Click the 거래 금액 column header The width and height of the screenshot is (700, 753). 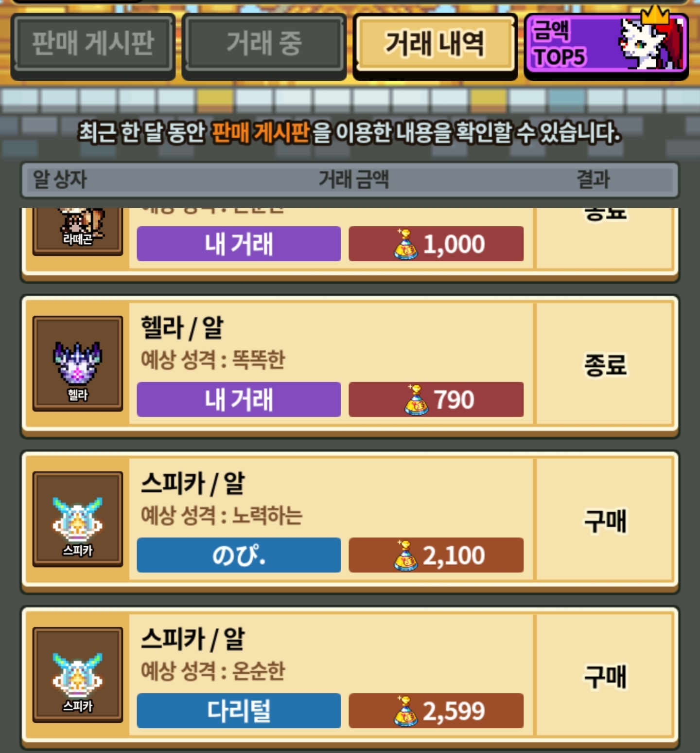[354, 179]
